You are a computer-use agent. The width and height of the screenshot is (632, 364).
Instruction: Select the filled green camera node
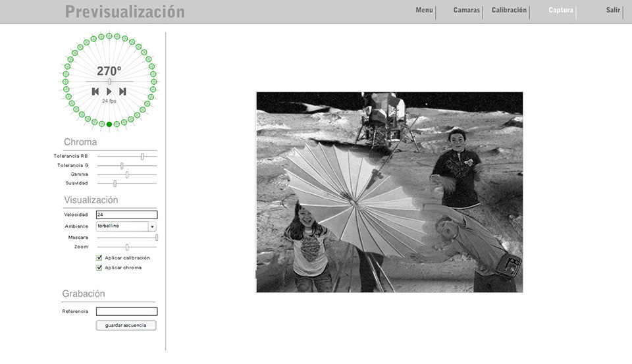tap(109, 124)
